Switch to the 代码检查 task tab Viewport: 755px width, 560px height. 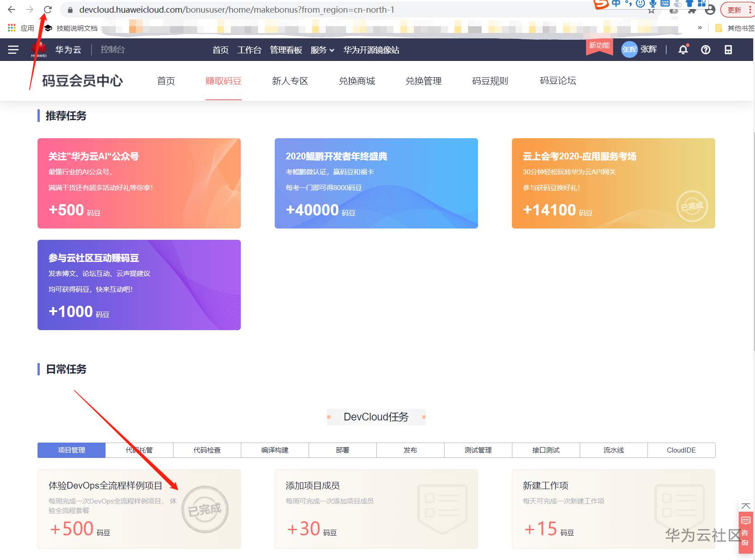click(207, 450)
